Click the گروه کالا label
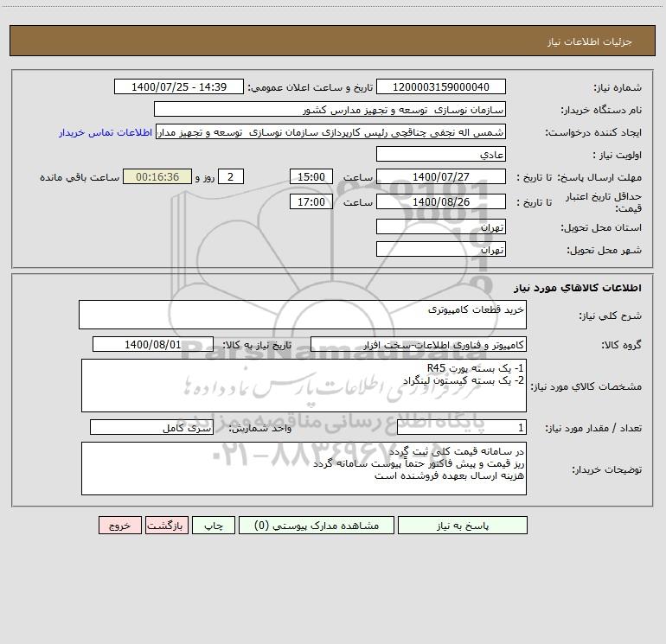The width and height of the screenshot is (666, 644). pos(621,345)
